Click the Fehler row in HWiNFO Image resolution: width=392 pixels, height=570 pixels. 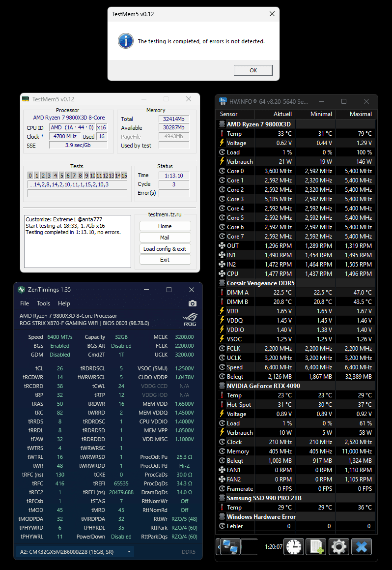296,526
